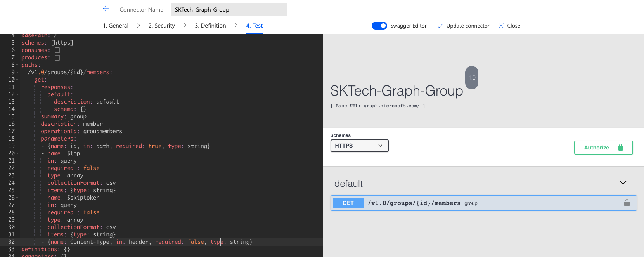Click the GET method badge

(x=348, y=203)
